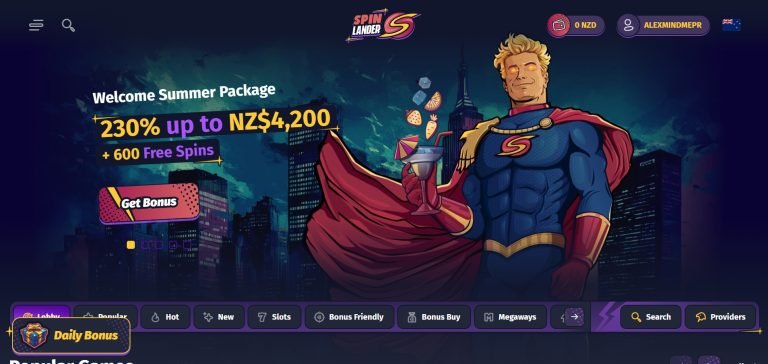
Task: Open the wallet deposit icon
Action: (x=558, y=25)
